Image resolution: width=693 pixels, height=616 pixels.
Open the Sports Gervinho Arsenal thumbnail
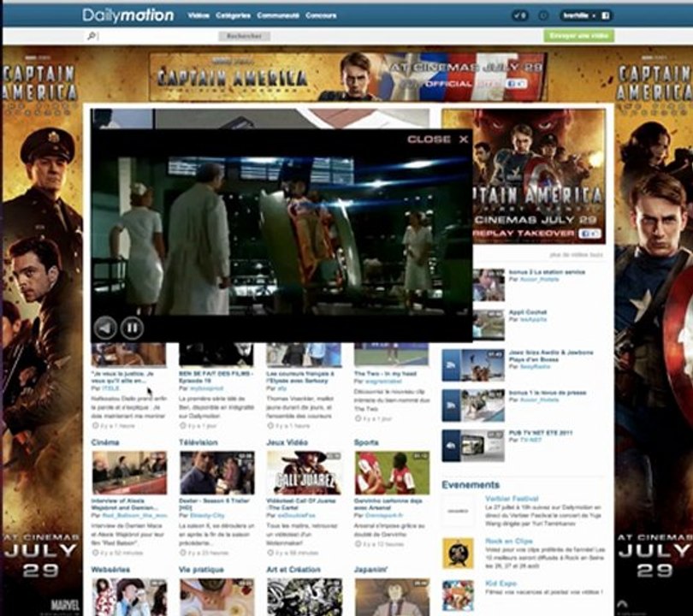click(x=392, y=473)
